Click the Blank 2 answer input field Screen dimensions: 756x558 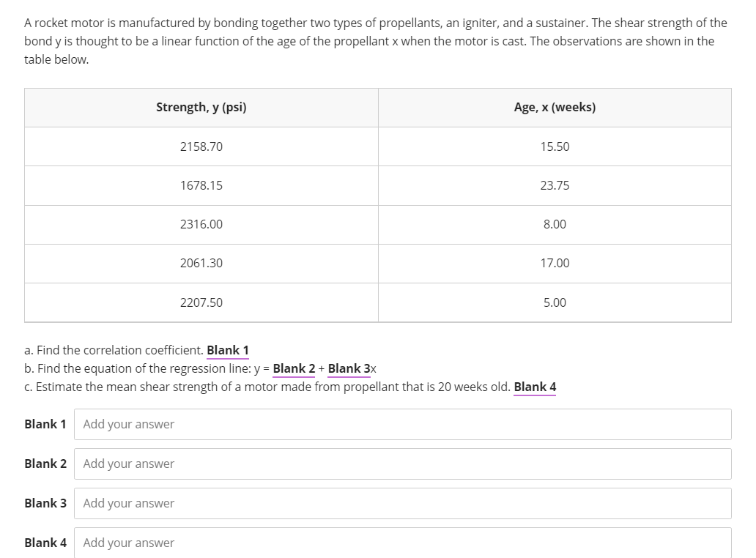(402, 464)
